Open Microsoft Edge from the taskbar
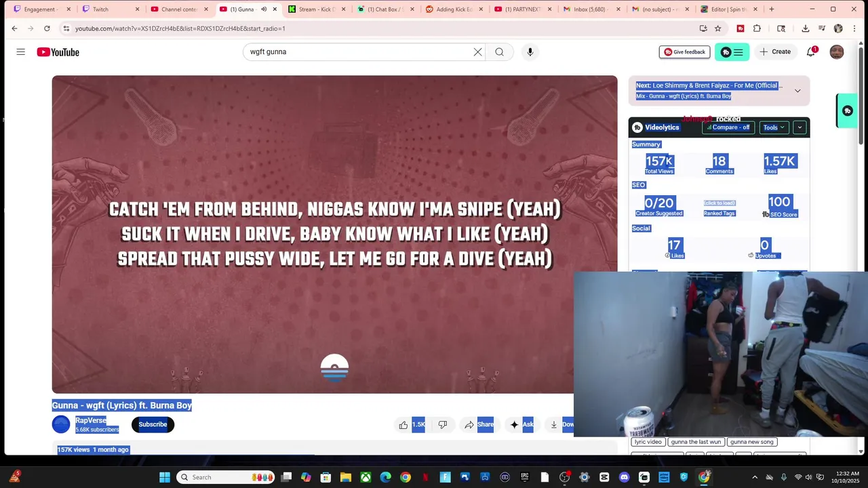Image resolution: width=868 pixels, height=488 pixels. coord(385,477)
